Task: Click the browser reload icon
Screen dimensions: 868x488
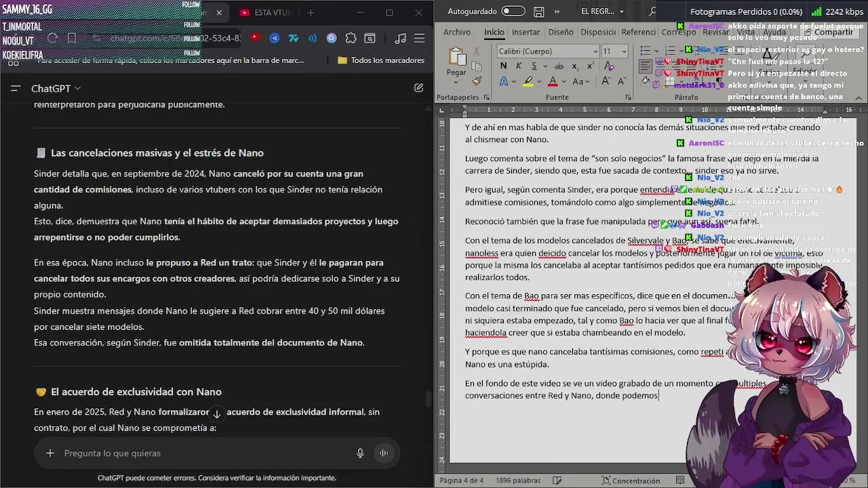Action: pos(52,39)
